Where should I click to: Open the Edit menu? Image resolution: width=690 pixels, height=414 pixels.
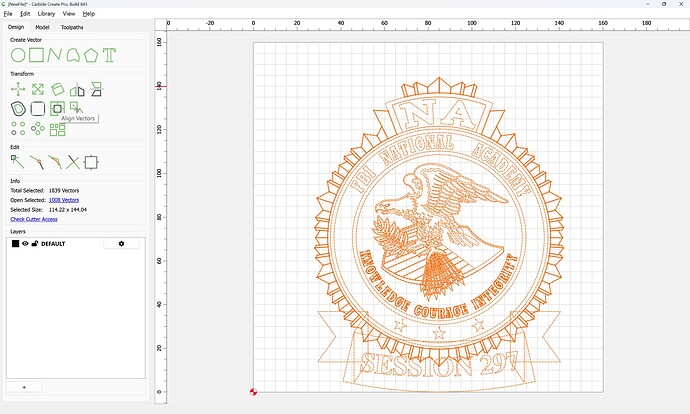25,14
